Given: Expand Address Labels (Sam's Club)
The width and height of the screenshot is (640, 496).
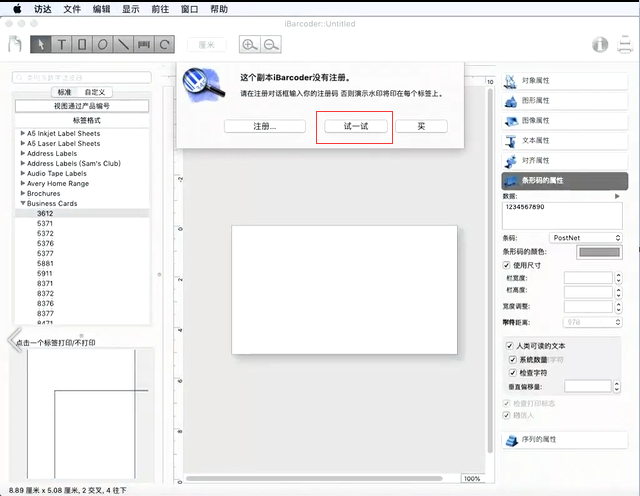Looking at the screenshot, I should (23, 163).
